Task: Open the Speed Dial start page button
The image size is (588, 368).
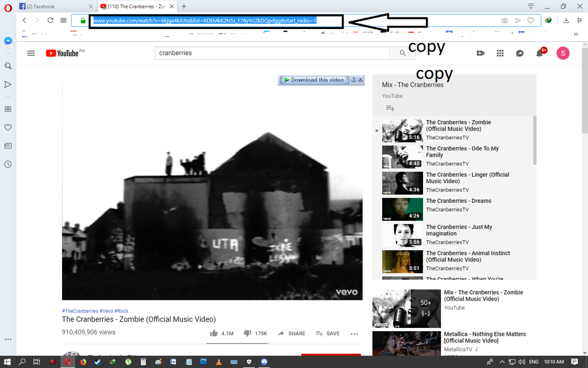Action: pos(63,20)
